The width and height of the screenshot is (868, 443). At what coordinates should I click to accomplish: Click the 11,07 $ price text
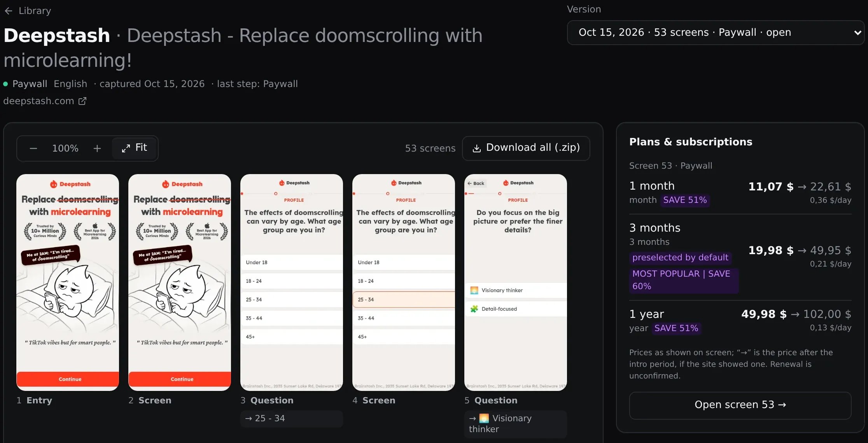771,187
